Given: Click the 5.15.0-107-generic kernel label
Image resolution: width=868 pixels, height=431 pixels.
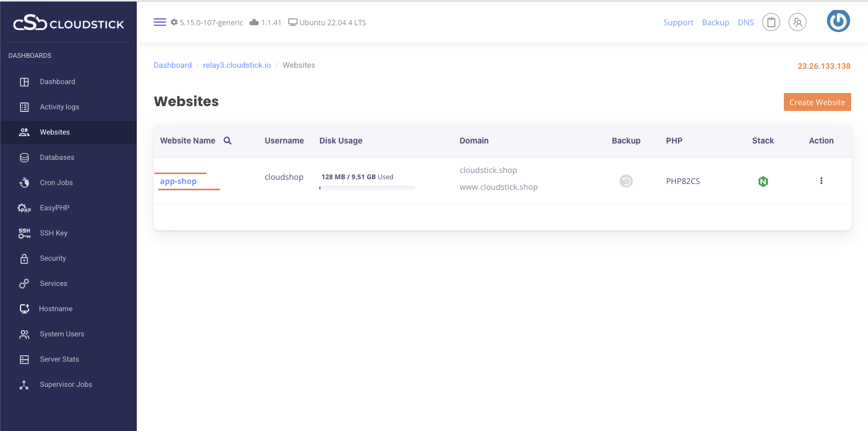Looking at the screenshot, I should (x=211, y=23).
